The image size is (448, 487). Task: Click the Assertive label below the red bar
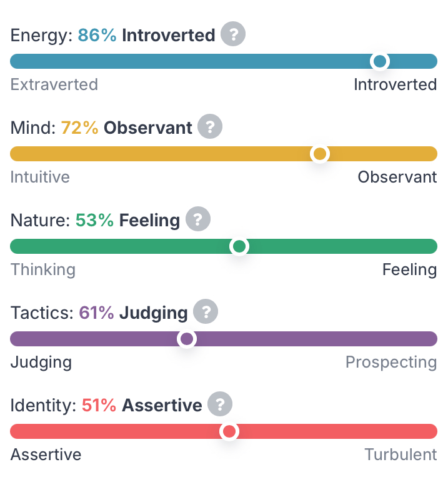(x=46, y=454)
